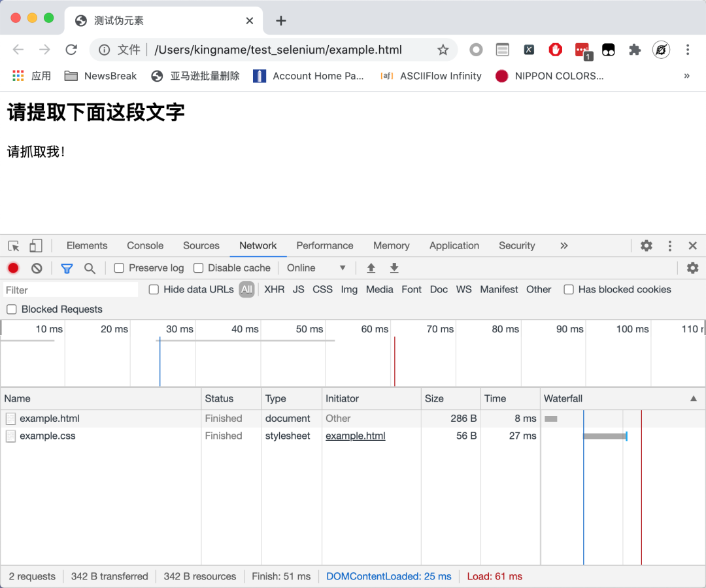The height and width of the screenshot is (588, 706).
Task: Select the All filter type
Action: pyautogui.click(x=246, y=289)
